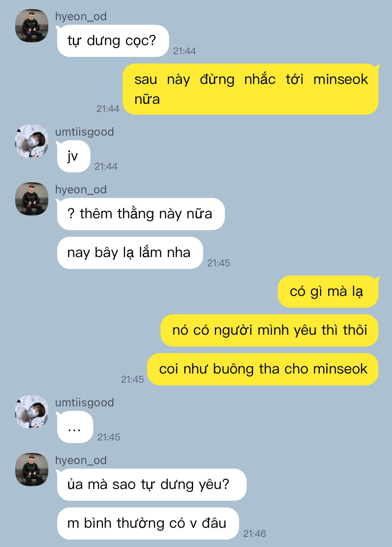The width and height of the screenshot is (392, 547).
Task: Select the "m bình thường có v đâu" message
Action: [x=148, y=523]
